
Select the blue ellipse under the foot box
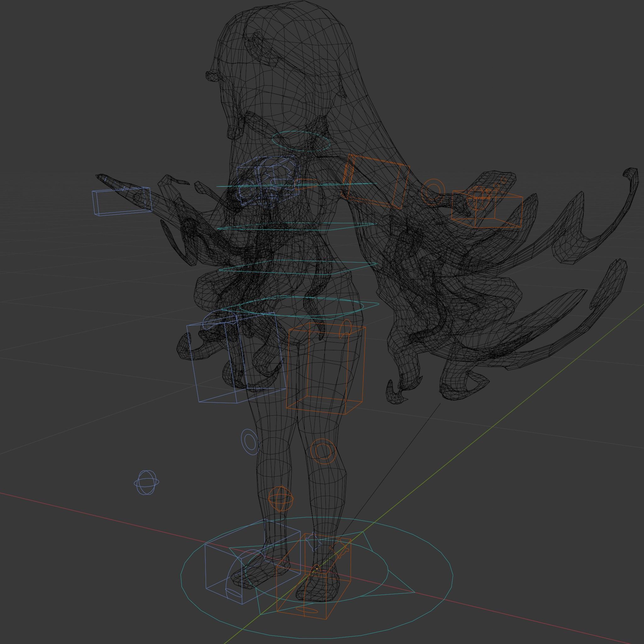click(x=233, y=592)
